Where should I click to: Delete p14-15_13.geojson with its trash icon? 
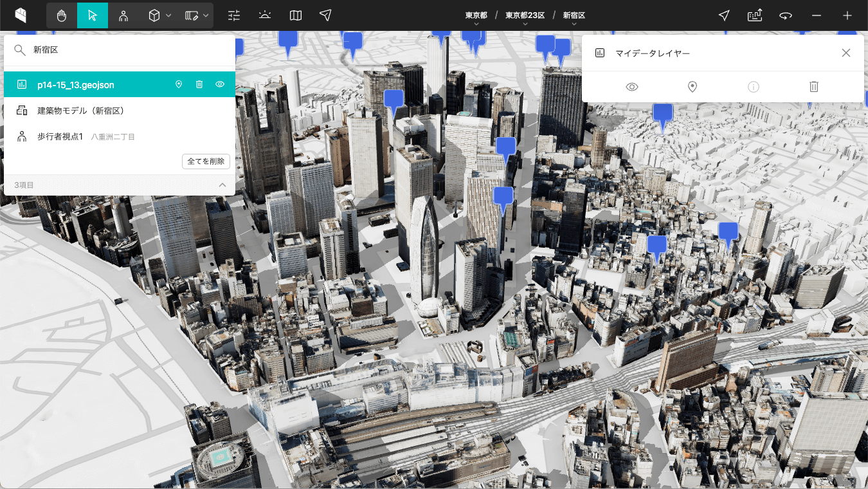pyautogui.click(x=199, y=84)
